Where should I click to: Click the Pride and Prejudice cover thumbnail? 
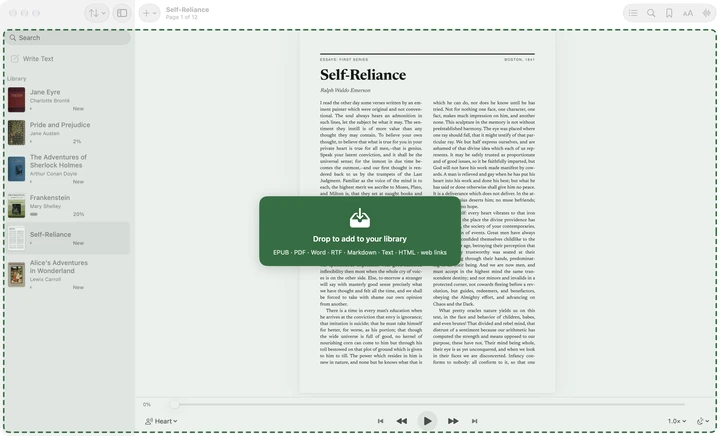[17, 132]
